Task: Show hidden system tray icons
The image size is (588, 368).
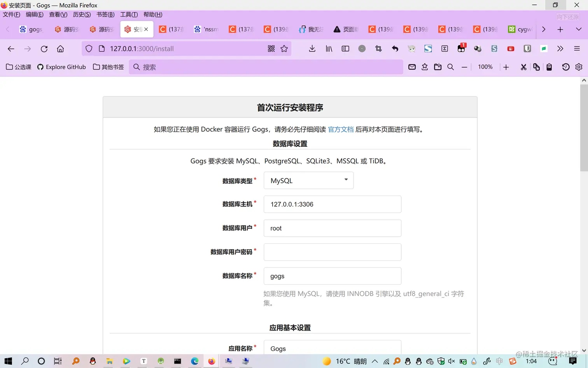Action: coord(374,361)
